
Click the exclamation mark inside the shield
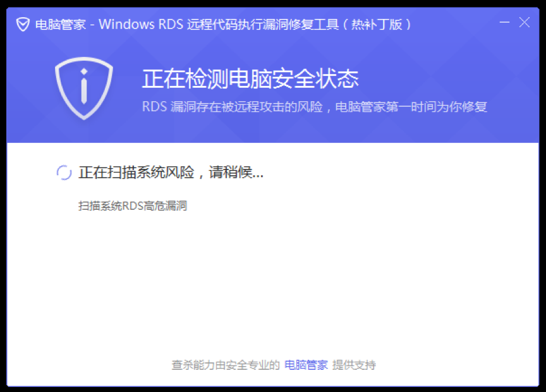point(84,87)
